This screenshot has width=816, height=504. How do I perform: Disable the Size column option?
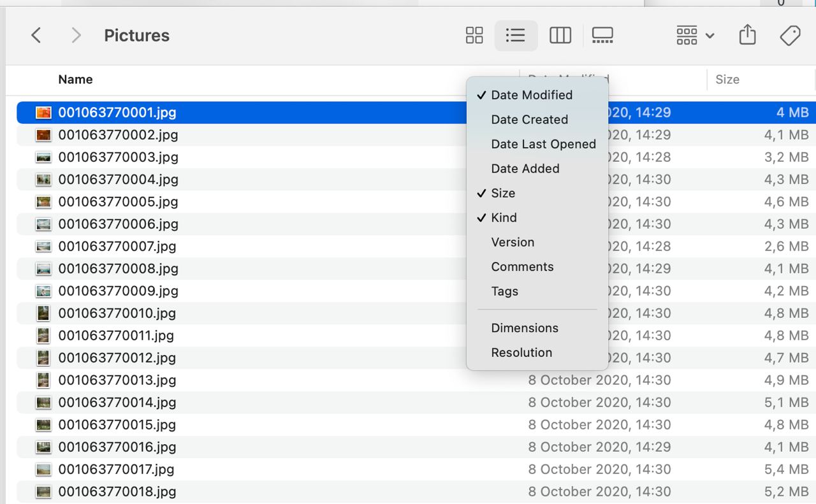tap(503, 193)
